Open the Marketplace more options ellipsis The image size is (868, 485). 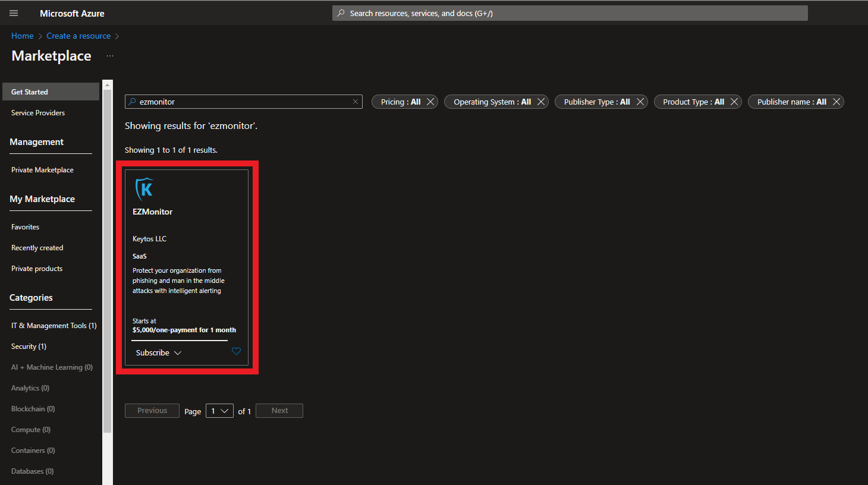[110, 56]
